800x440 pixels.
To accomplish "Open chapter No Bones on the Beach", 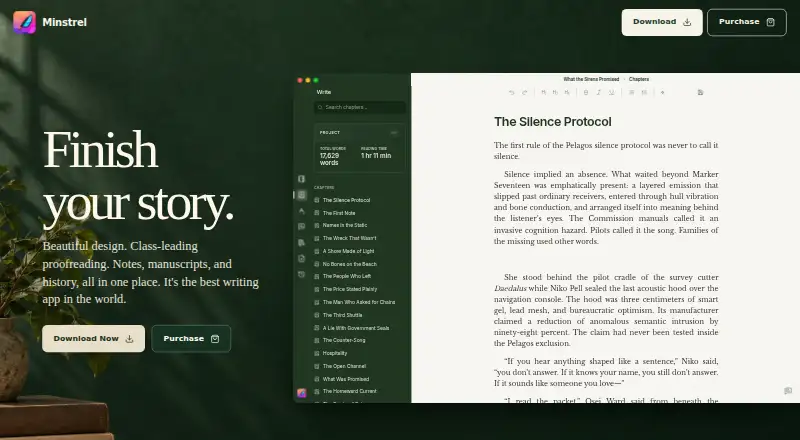I will tap(359, 264).
